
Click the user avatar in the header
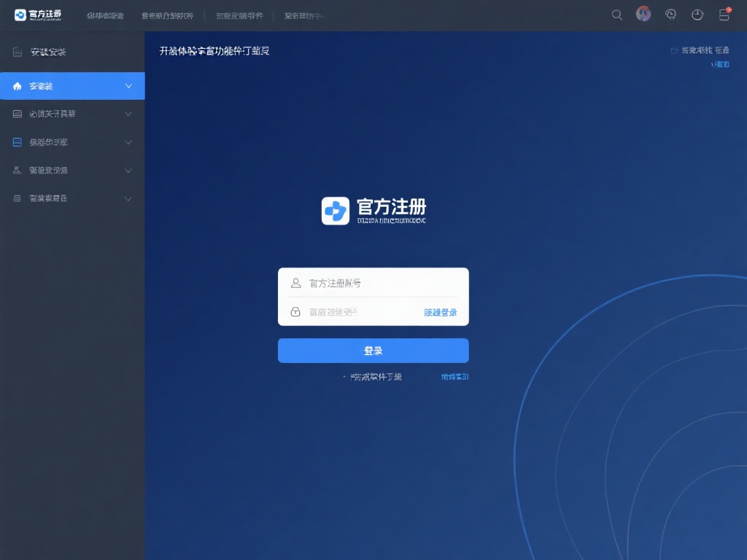[643, 13]
